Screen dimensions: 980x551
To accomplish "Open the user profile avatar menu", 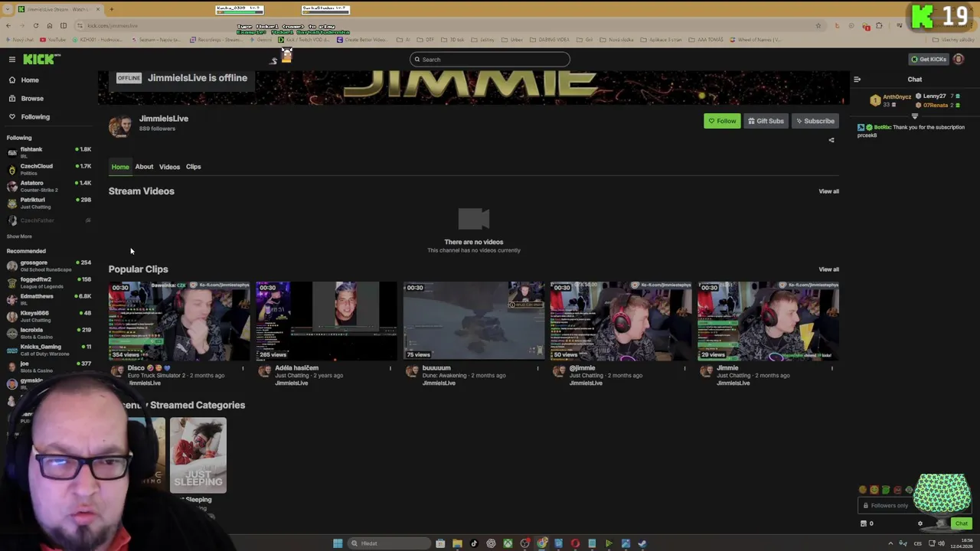I will coord(959,59).
